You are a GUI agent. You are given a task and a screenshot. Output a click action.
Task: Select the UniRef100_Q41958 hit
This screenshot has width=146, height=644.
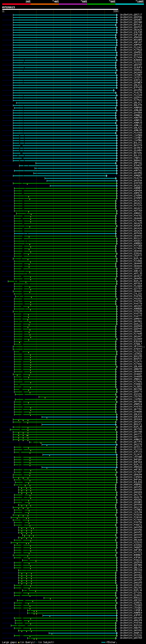tap(131, 90)
